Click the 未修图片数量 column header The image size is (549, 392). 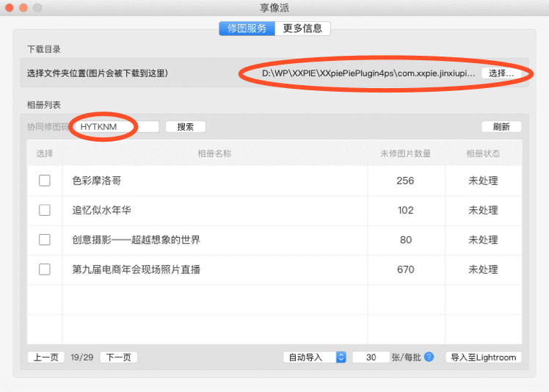[405, 153]
